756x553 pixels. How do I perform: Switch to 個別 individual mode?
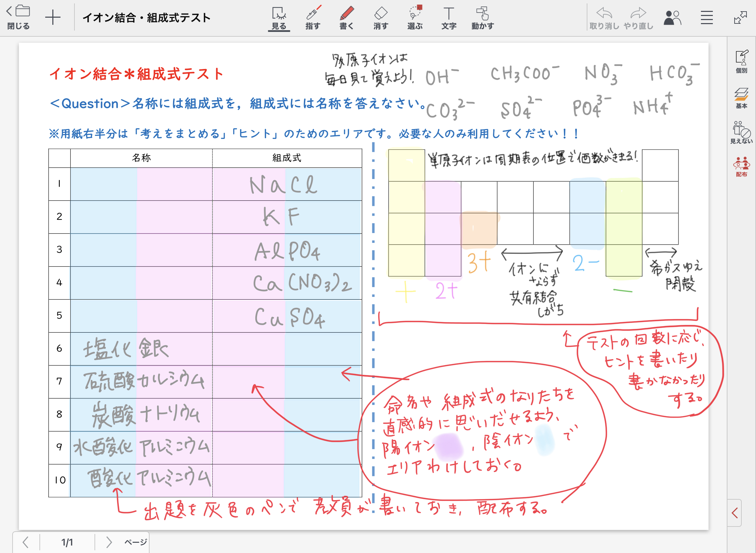(x=741, y=61)
